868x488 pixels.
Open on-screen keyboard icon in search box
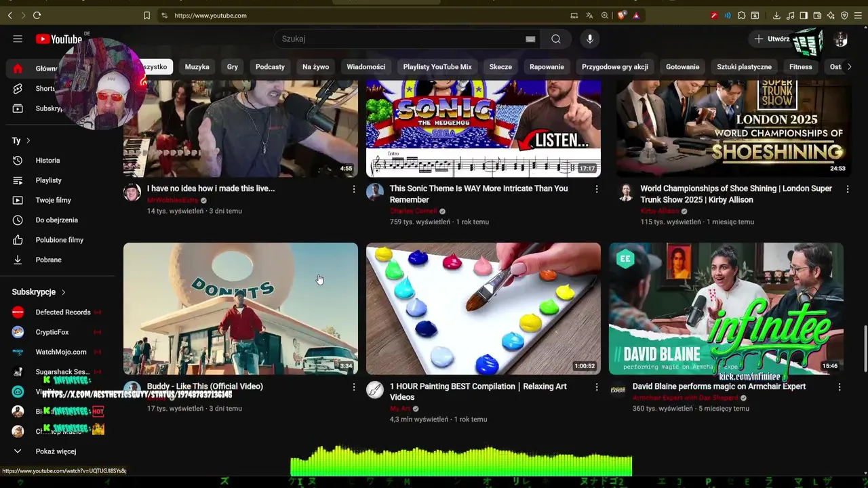[530, 39]
